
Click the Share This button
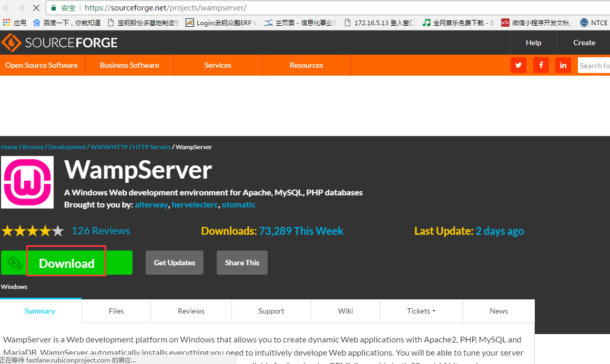point(242,263)
